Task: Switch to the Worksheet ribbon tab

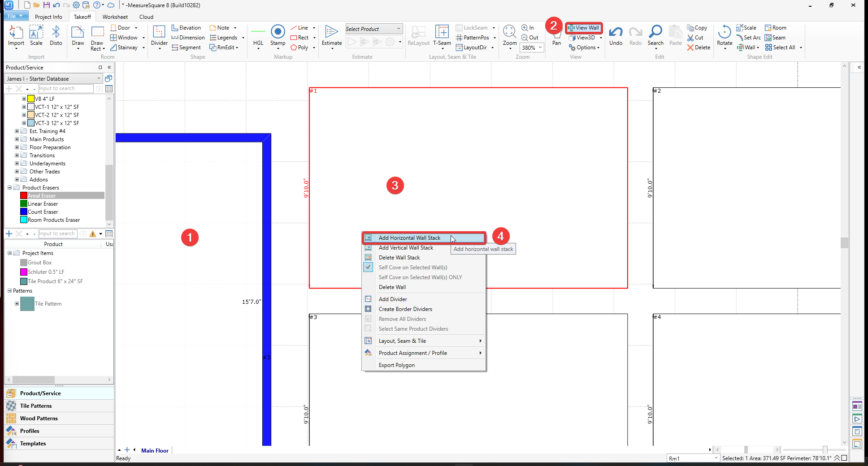Action: [115, 17]
